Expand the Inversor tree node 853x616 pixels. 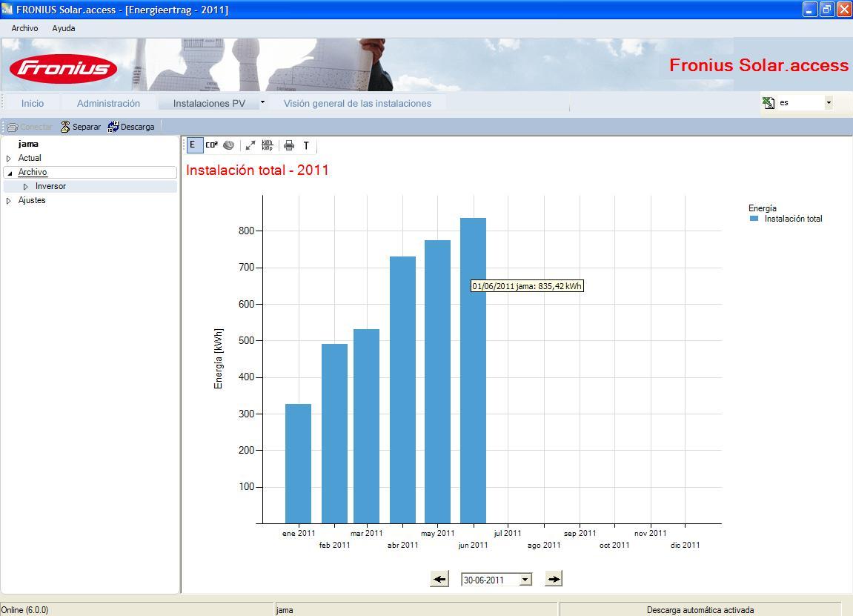tap(26, 187)
